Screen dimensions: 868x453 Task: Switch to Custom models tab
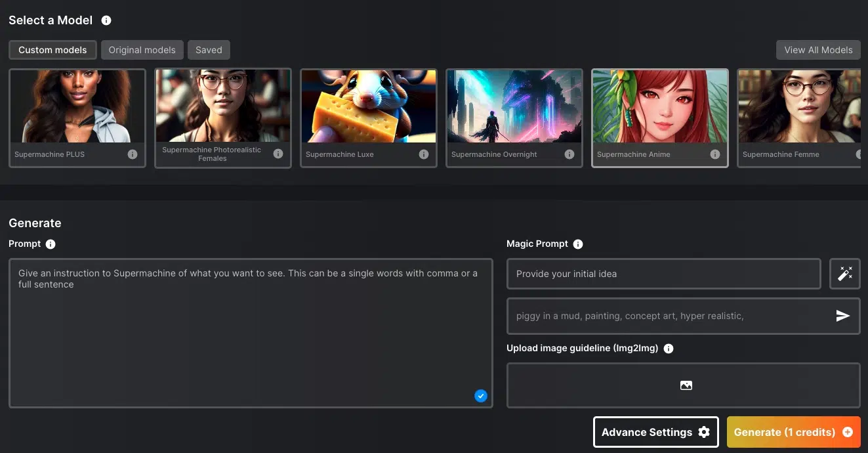pos(52,50)
